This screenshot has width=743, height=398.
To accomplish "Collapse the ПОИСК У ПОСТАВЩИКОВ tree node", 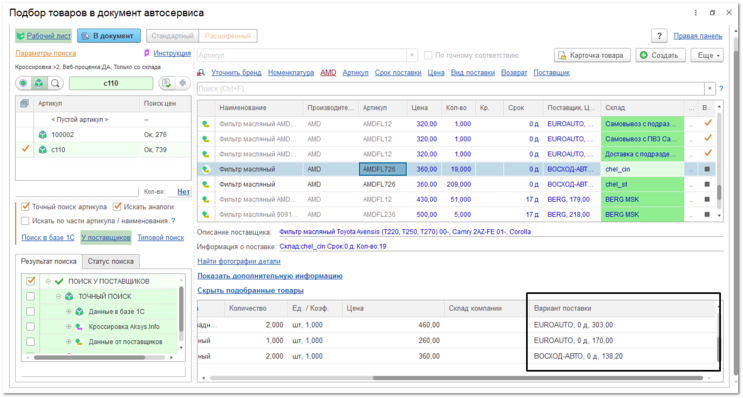I will (x=48, y=281).
